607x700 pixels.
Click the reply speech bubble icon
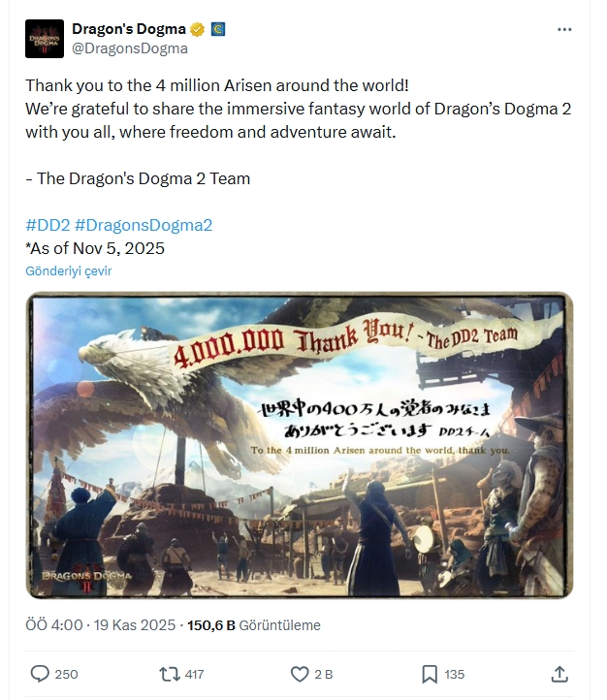(40, 674)
